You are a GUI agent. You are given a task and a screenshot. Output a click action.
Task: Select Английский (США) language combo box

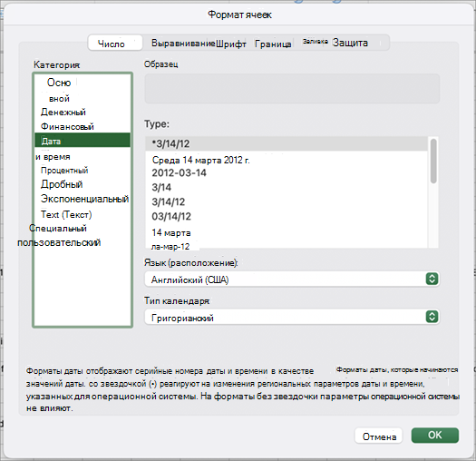click(292, 279)
